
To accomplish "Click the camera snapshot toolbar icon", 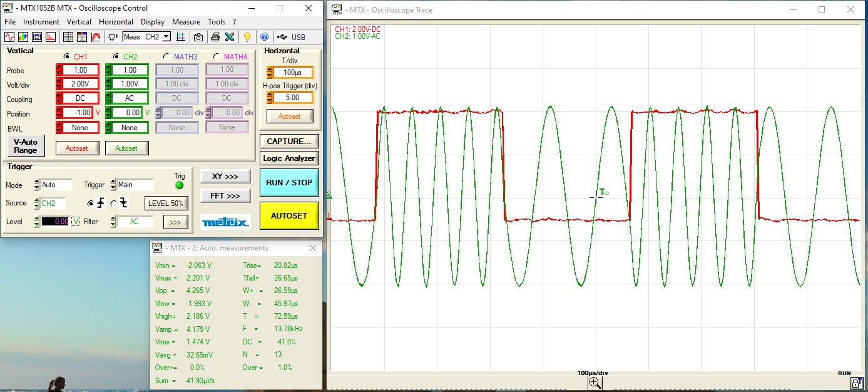I will coord(198,37).
